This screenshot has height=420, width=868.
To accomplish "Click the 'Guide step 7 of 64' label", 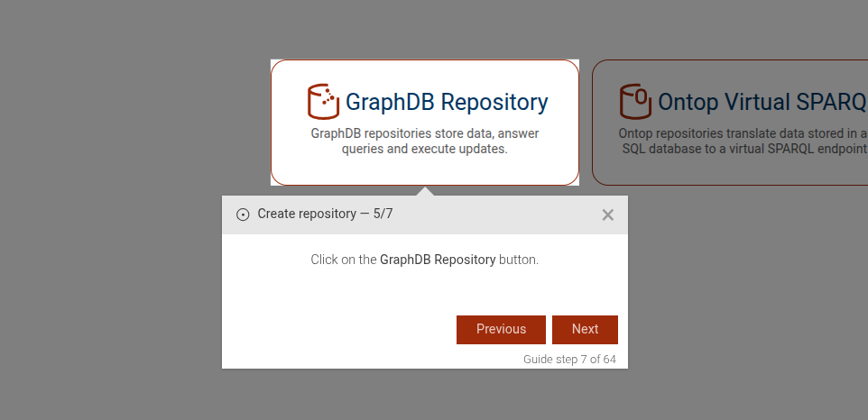I will tap(569, 360).
